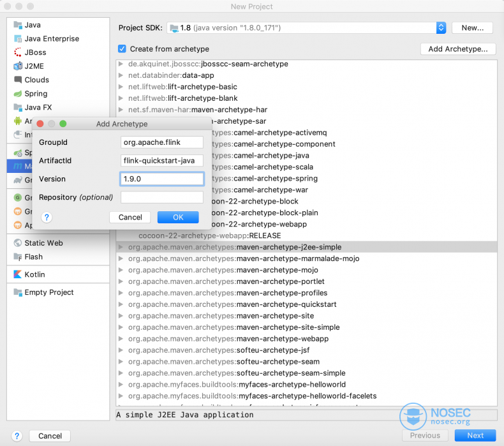The width and height of the screenshot is (504, 446).
Task: Open help in New Project window
Action: coord(17,436)
